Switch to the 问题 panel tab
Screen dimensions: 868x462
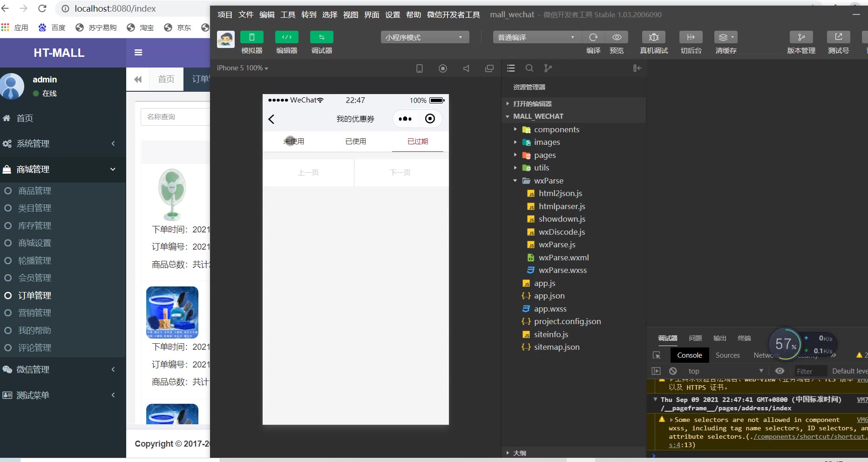(x=695, y=338)
